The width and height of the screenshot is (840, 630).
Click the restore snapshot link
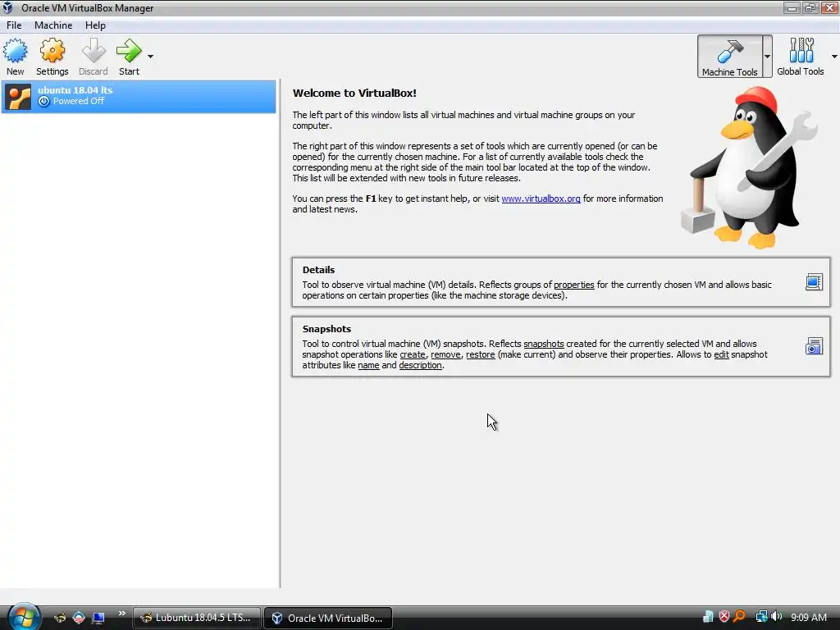click(x=481, y=354)
